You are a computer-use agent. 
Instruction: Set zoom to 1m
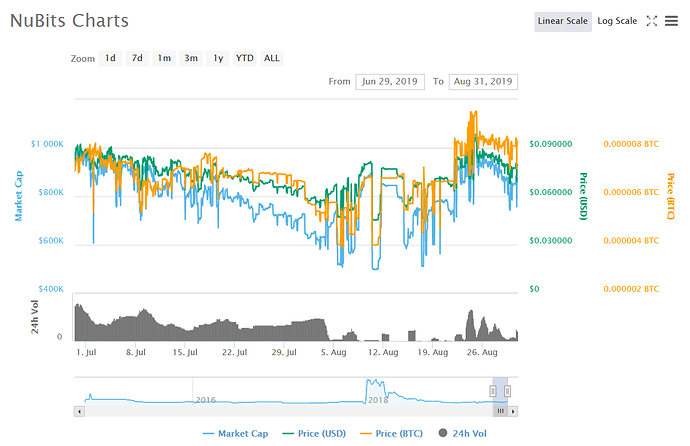point(164,58)
